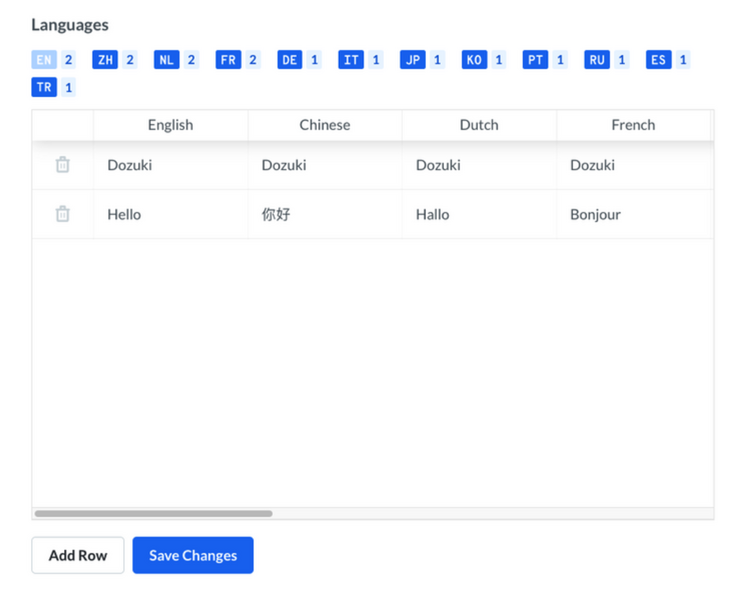Toggle the KO language tag
Image resolution: width=749 pixels, height=600 pixels.
tap(474, 60)
